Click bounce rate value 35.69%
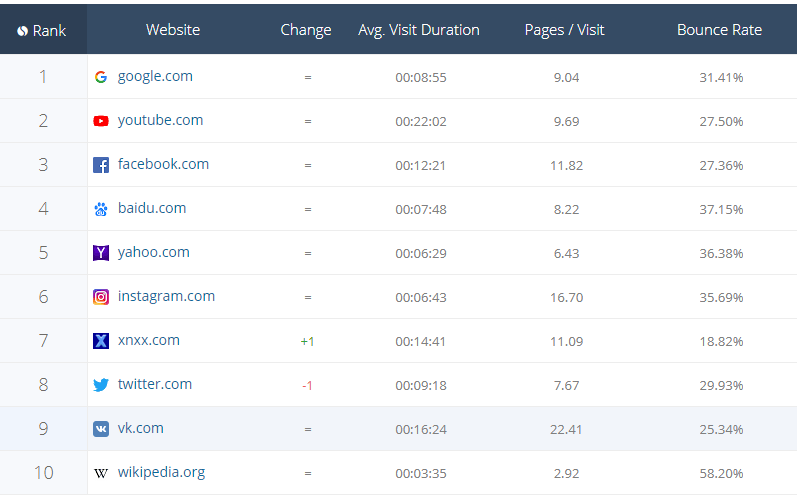Viewport: 797px width, 500px height. pyautogui.click(x=721, y=298)
